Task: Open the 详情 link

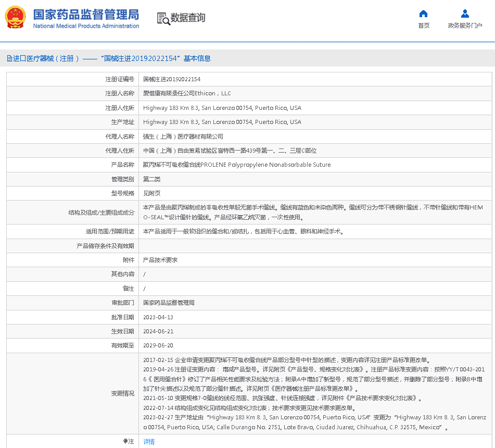Action: 149,441
